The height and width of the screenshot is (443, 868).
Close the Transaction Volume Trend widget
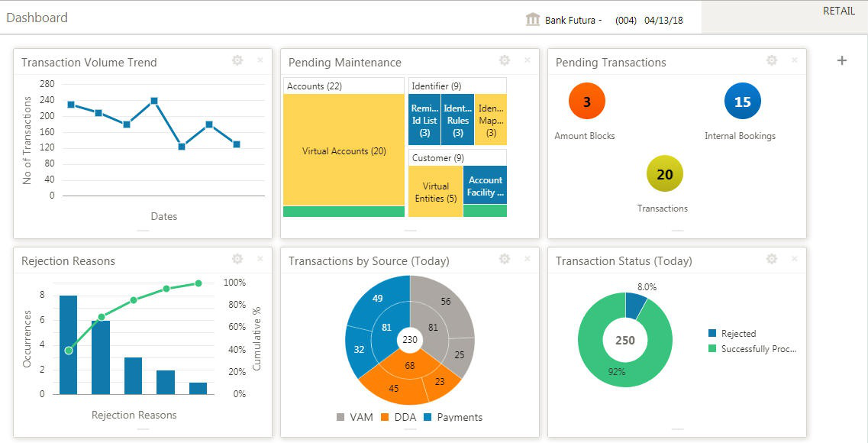[x=260, y=60]
